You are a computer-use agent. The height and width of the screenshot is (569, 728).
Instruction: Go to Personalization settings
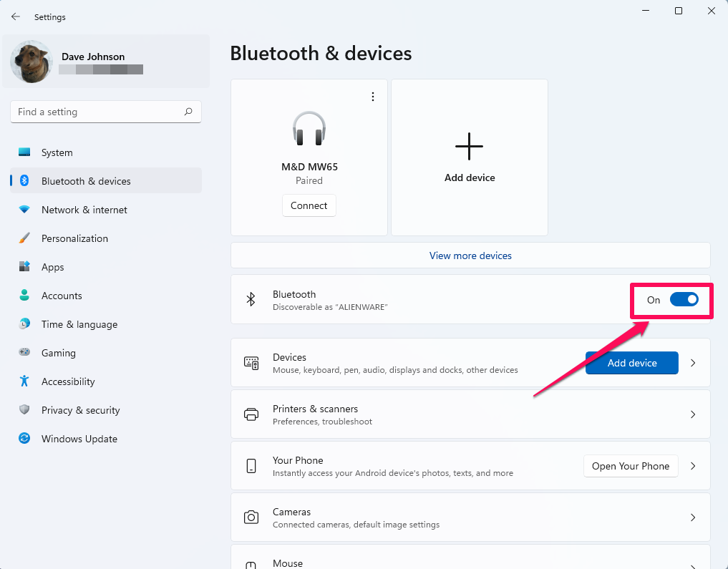[106, 238]
